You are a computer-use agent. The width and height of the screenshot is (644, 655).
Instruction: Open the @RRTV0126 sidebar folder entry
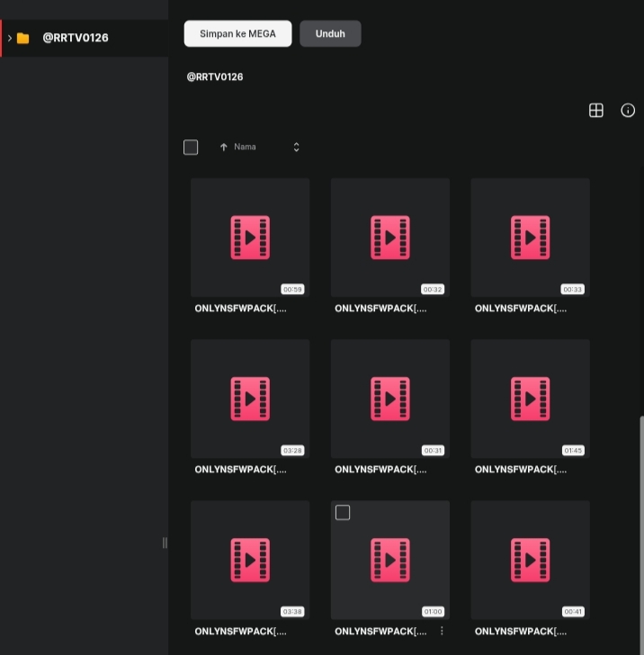pyautogui.click(x=85, y=38)
